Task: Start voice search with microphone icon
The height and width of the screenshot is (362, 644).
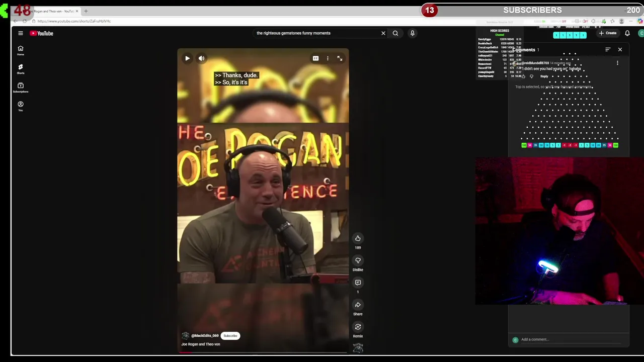Action: [x=412, y=33]
